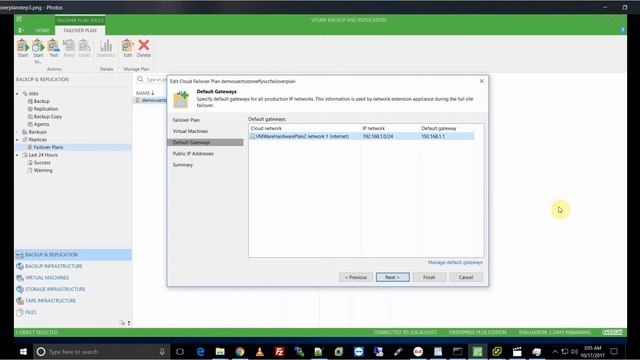Open the Backup & Replication view
The image size is (640, 360).
tap(73, 255)
